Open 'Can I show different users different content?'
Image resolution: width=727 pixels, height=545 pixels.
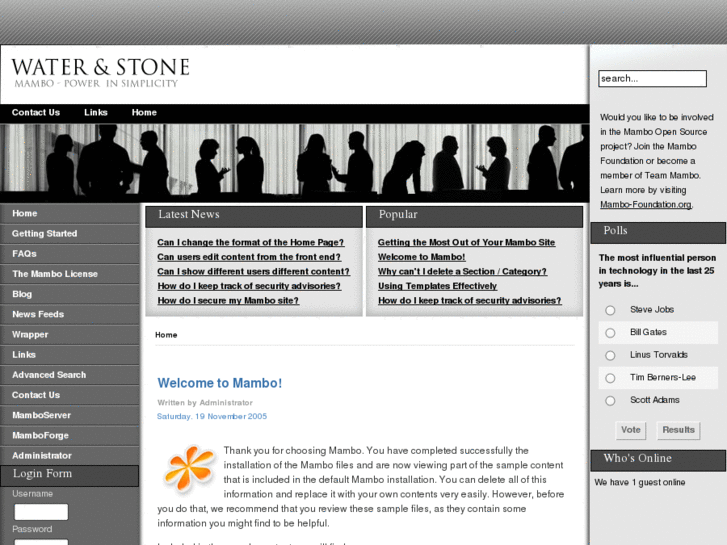[253, 271]
